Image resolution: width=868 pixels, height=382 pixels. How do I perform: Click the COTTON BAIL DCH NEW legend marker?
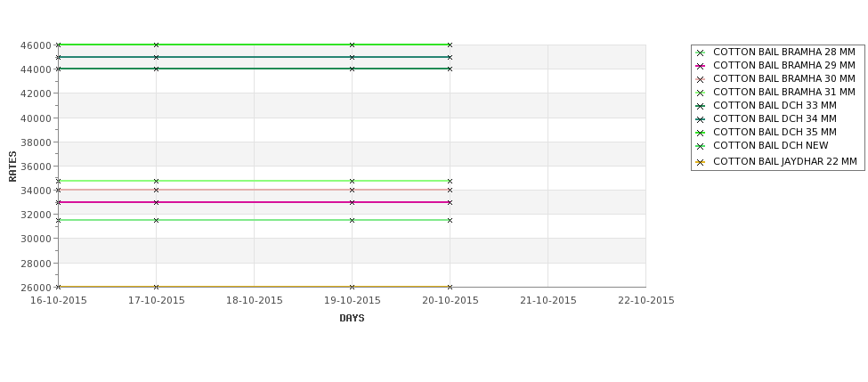coord(701,147)
